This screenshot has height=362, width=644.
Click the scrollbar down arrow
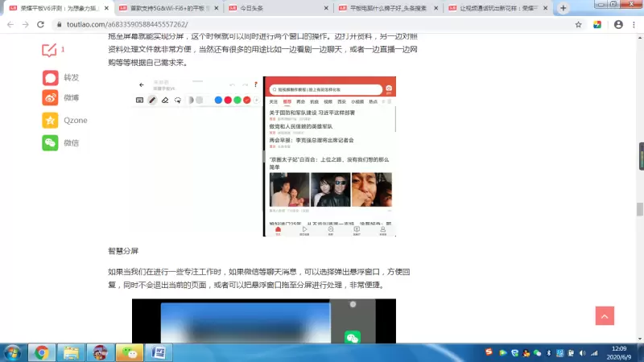tap(639, 337)
